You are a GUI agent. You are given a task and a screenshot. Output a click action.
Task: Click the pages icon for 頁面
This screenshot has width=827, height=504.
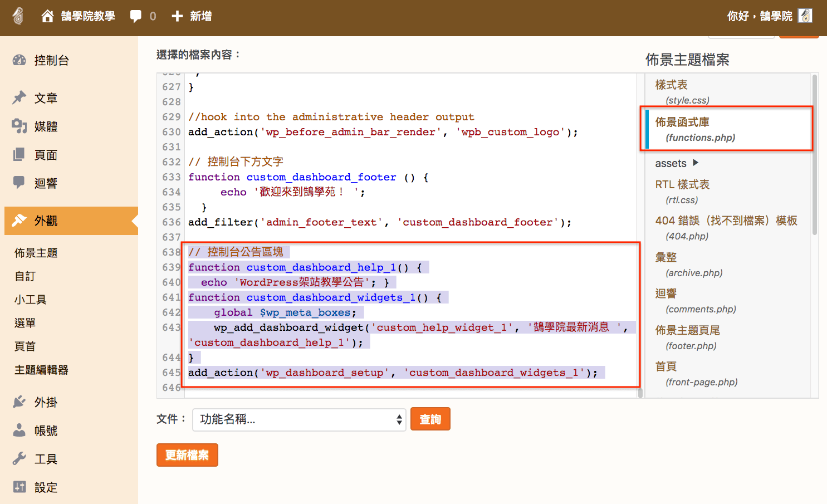click(19, 155)
